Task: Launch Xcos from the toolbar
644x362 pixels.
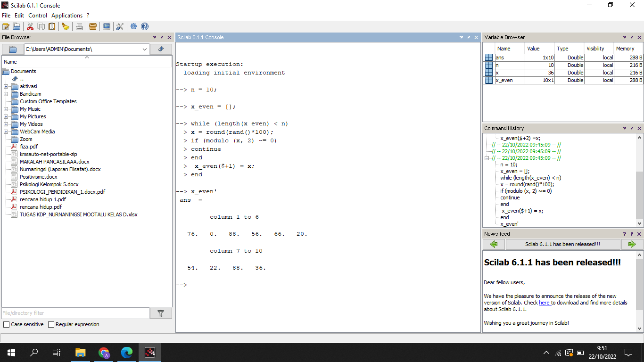Action: pyautogui.click(x=107, y=26)
